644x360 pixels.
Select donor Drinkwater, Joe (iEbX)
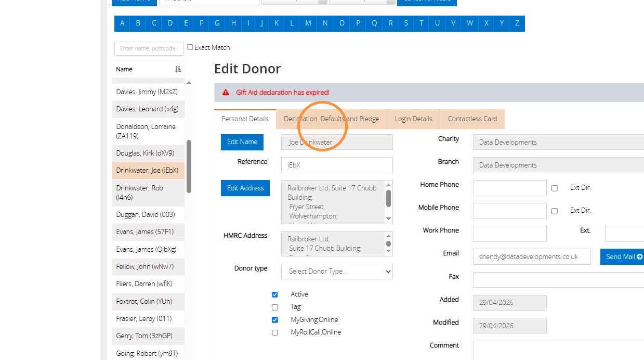(148, 171)
